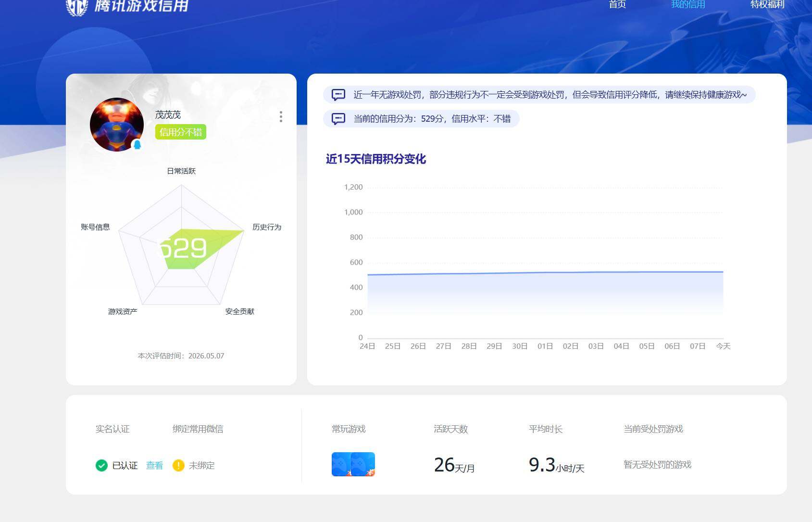The height and width of the screenshot is (522, 812).
Task: Click the 近15天信用积分变化 chart heading
Action: 376,159
